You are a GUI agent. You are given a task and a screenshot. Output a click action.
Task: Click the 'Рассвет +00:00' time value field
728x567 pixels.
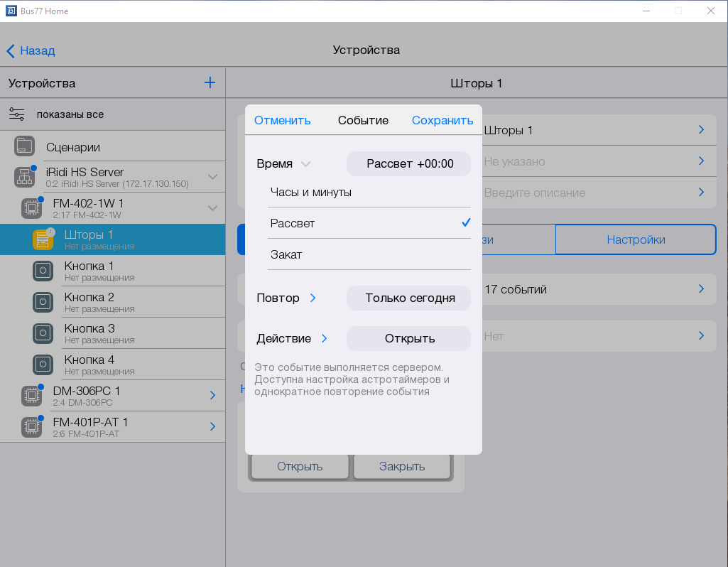(408, 163)
